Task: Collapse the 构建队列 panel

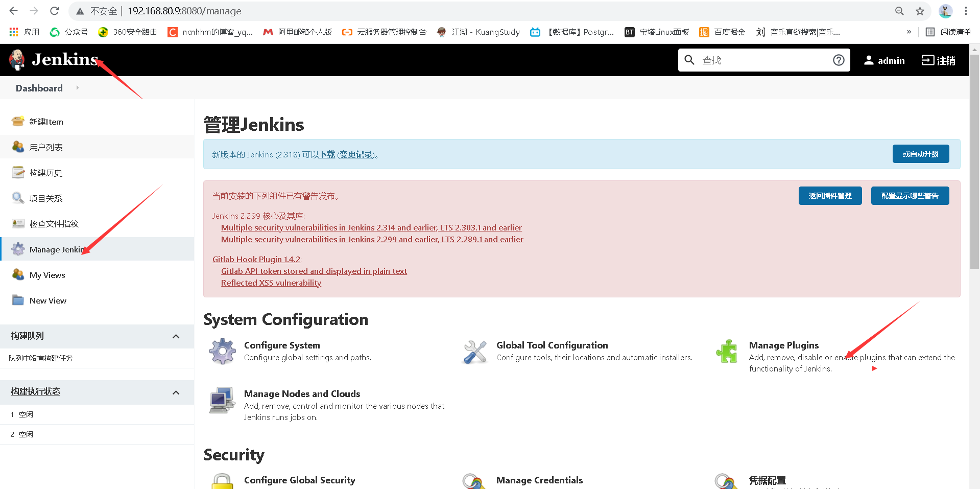Action: click(176, 336)
